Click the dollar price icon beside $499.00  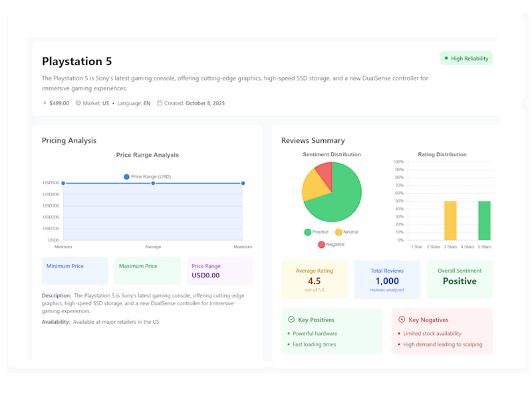click(x=45, y=103)
